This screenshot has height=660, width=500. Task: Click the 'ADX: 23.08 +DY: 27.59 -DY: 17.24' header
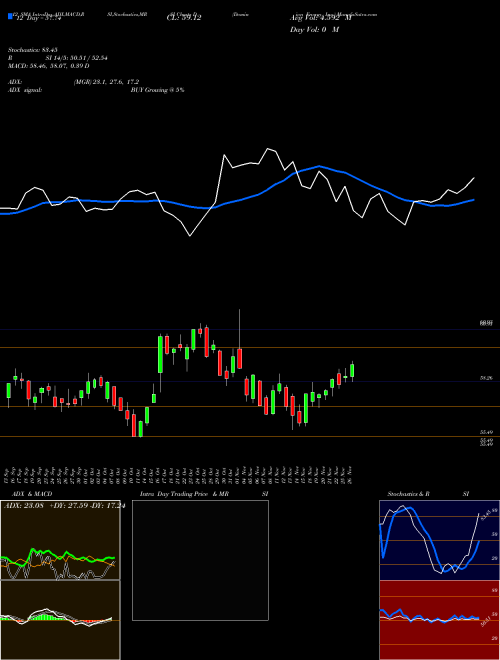click(x=64, y=506)
